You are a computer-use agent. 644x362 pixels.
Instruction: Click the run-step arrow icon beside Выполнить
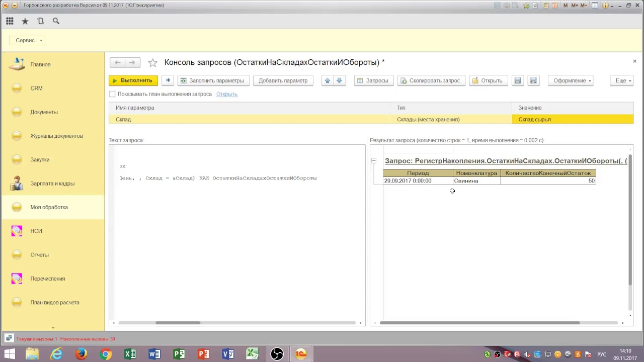tap(168, 80)
